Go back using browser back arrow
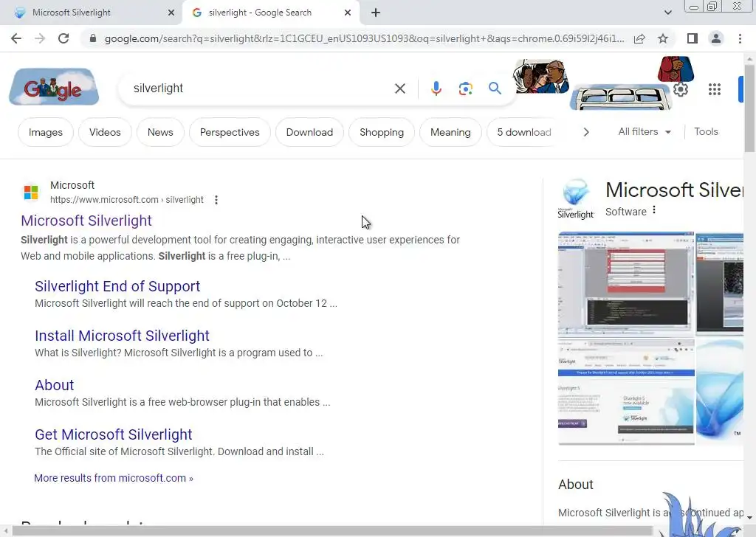The height and width of the screenshot is (537, 756). [16, 38]
